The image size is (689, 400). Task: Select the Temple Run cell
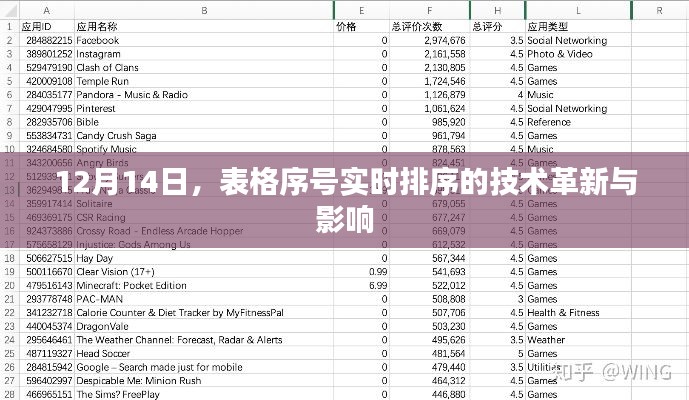click(204, 81)
